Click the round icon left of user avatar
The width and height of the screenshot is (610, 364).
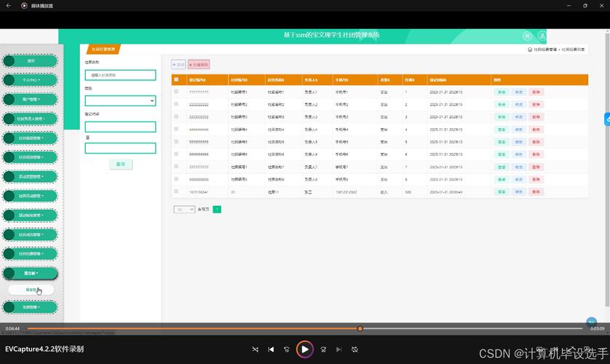[527, 36]
